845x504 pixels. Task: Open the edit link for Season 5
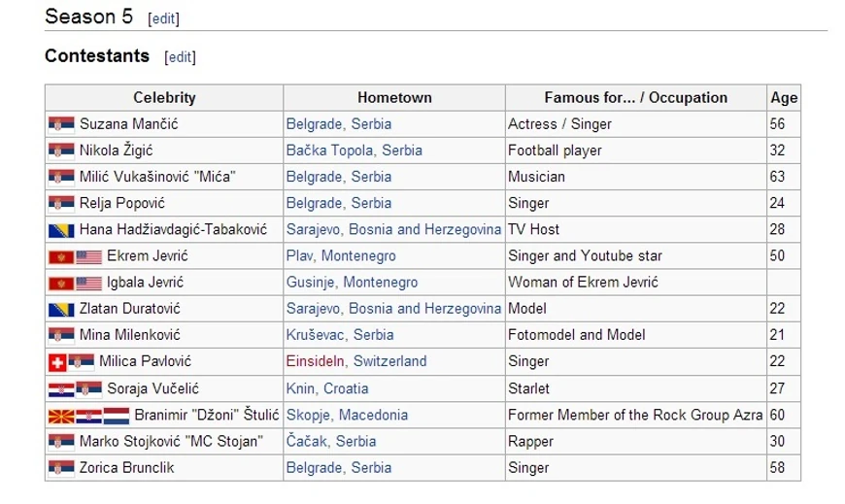tap(163, 18)
